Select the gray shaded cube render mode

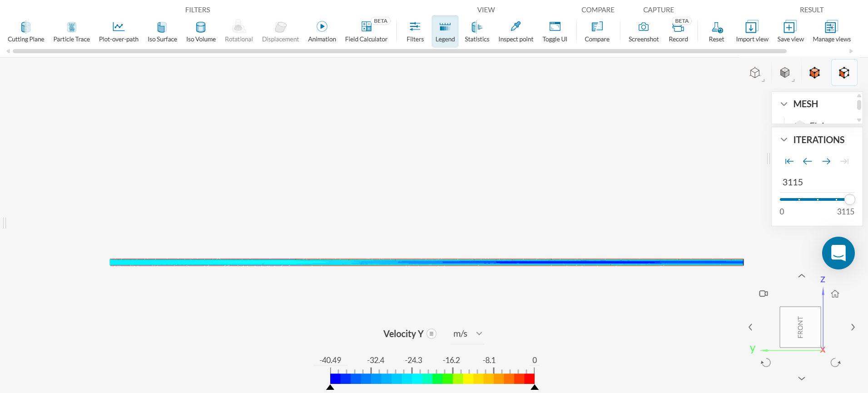point(785,73)
